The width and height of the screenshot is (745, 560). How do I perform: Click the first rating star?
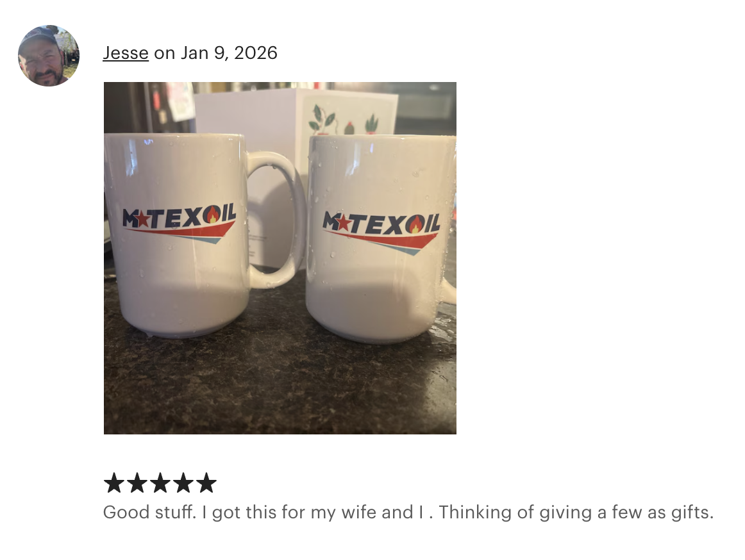[x=114, y=483]
